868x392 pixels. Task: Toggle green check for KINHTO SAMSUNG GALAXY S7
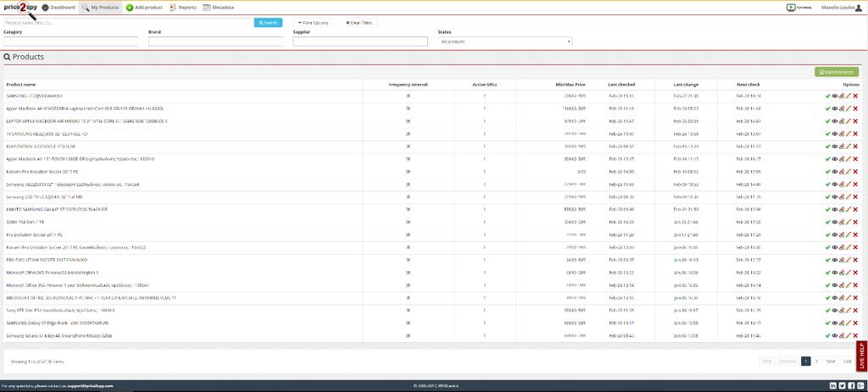[827, 209]
